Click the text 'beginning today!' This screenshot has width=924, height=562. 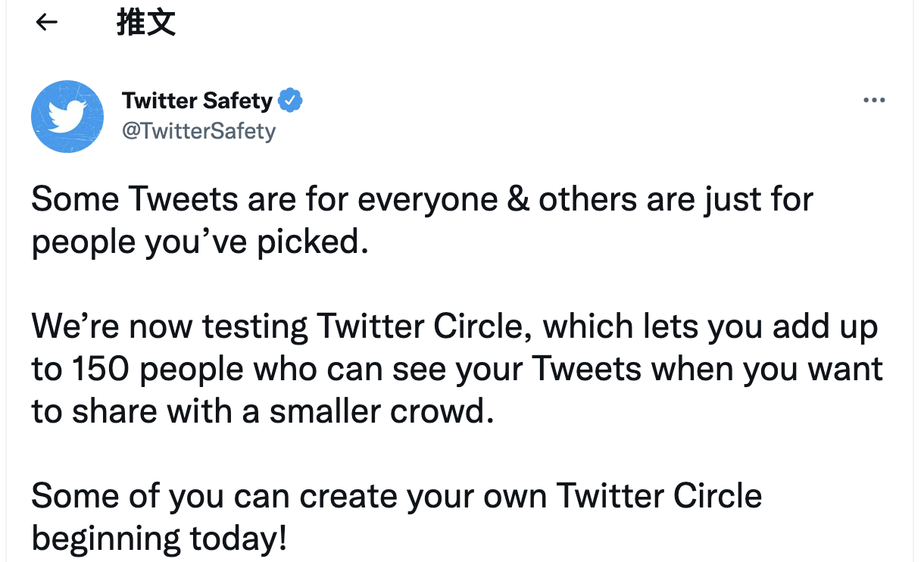click(x=160, y=539)
